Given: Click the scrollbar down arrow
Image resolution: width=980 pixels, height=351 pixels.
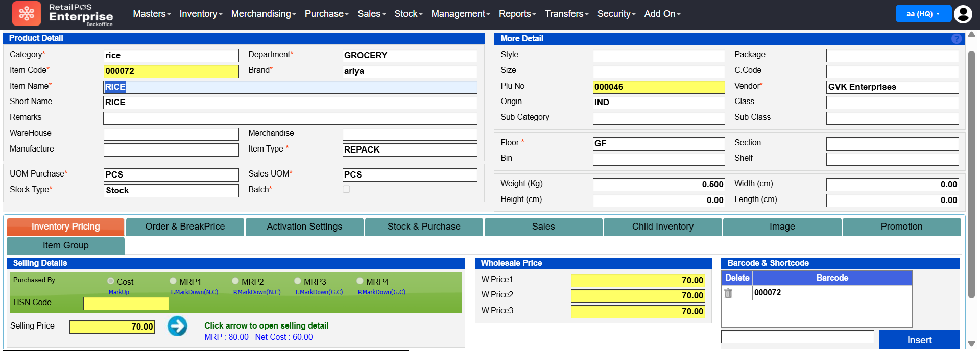Looking at the screenshot, I should click(971, 344).
